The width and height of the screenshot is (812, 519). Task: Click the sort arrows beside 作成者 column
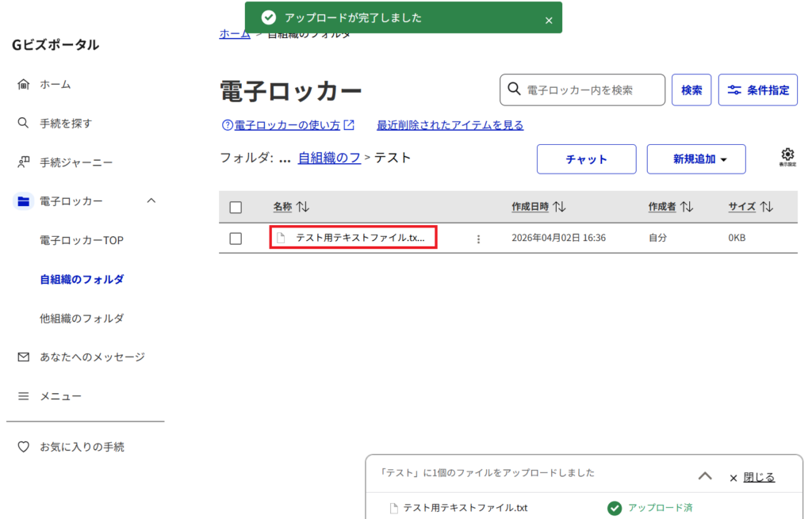coord(687,207)
